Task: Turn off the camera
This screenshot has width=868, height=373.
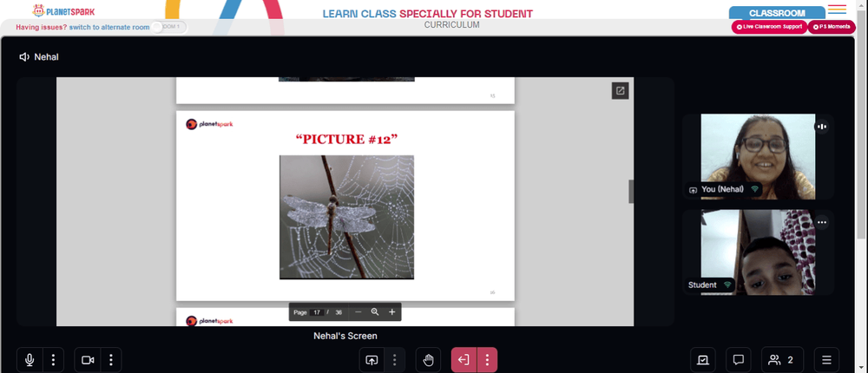Action: coord(88,360)
